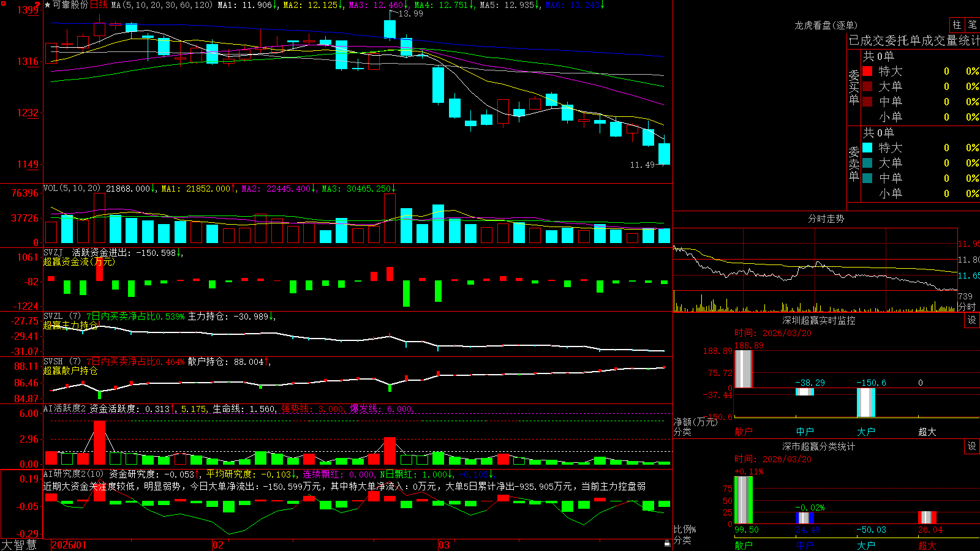Click the stock name 可靠股份
The image size is (980, 551).
[x=70, y=5]
